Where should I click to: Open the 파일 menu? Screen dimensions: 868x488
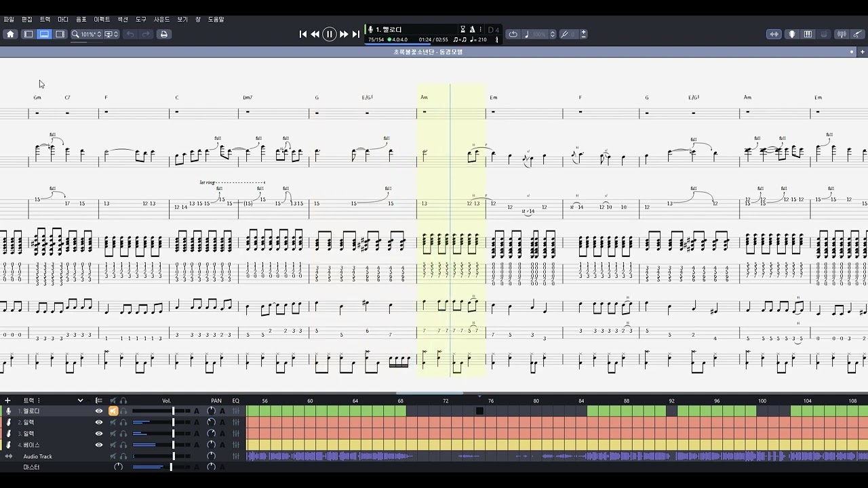[x=9, y=20]
